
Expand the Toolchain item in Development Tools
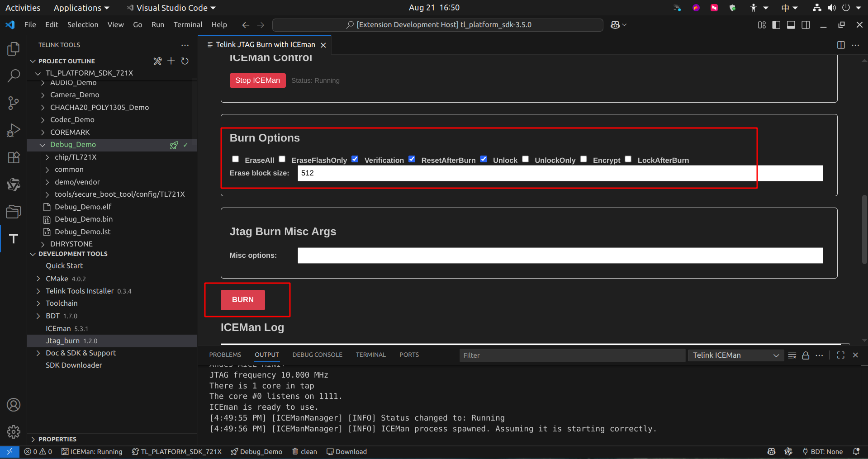pos(62,303)
